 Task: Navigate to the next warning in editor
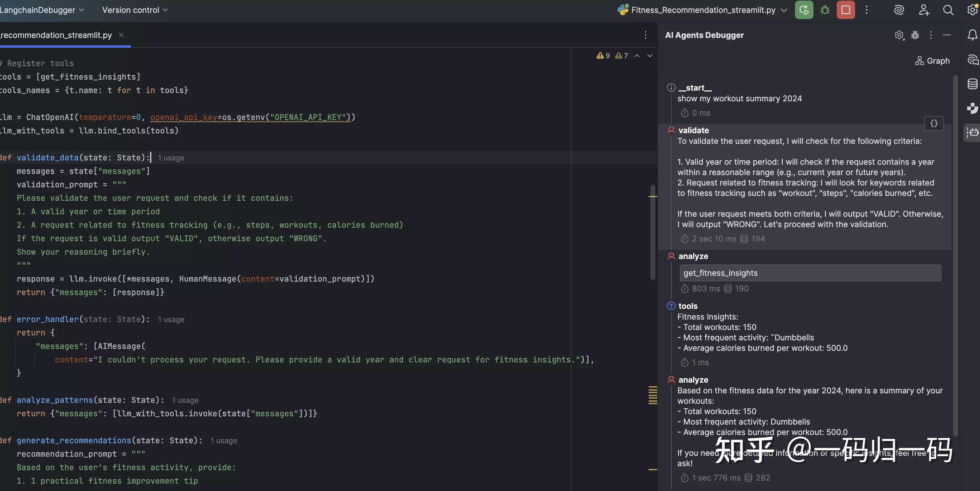click(x=650, y=55)
